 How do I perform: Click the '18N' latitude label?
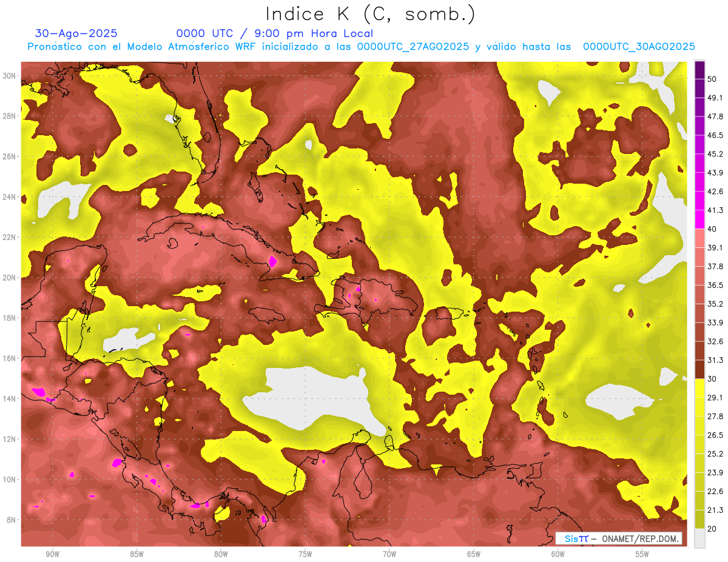coord(10,318)
